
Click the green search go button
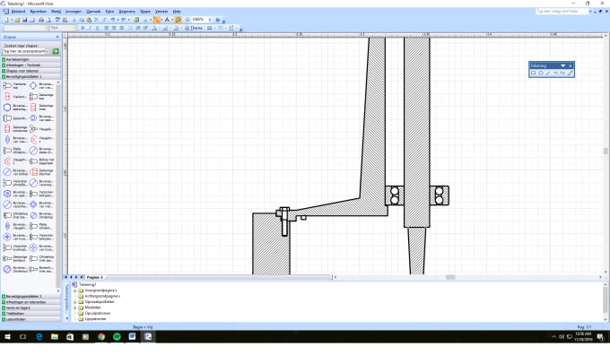56,51
